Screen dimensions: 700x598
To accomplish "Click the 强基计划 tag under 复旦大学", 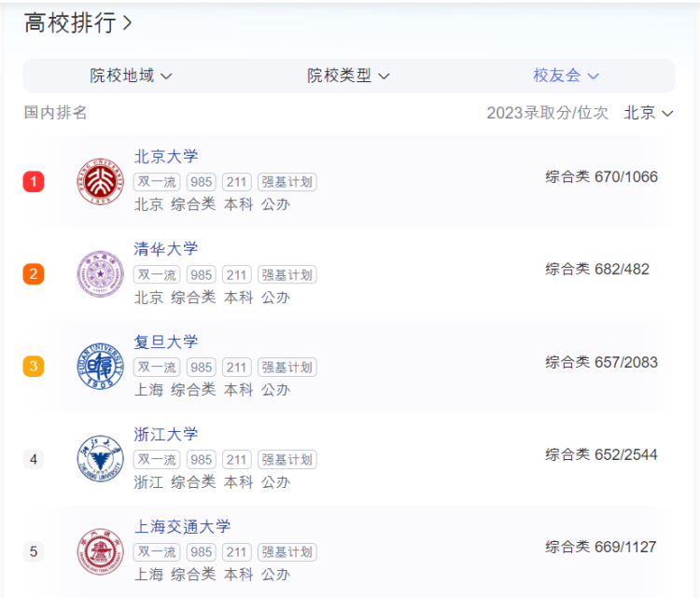I will 287,368.
